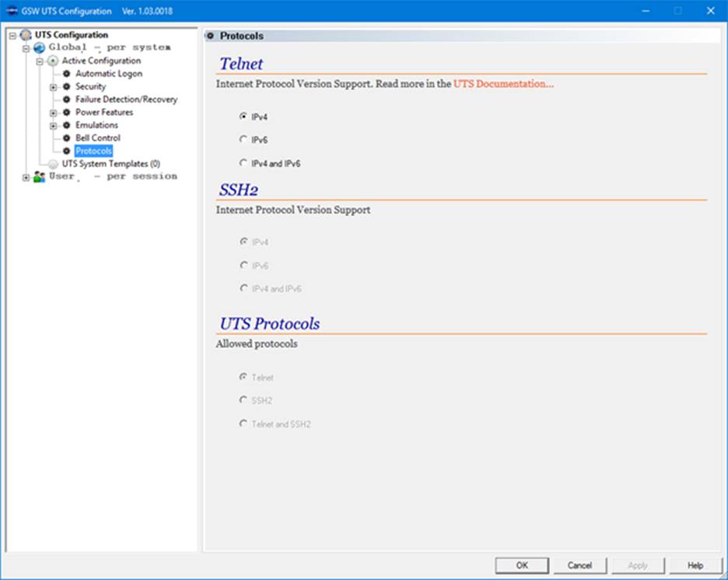728x580 pixels.
Task: Click the gear icon beside Protocols tree item
Action: [x=66, y=151]
